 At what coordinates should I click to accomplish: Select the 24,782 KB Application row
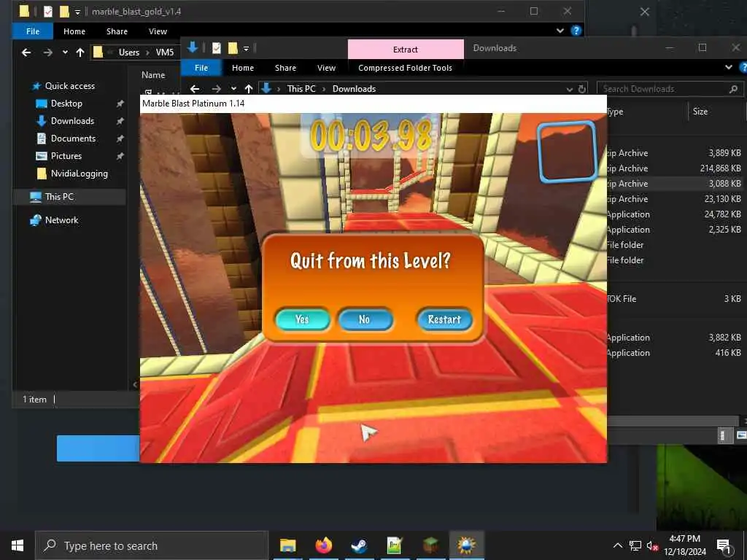(x=675, y=214)
